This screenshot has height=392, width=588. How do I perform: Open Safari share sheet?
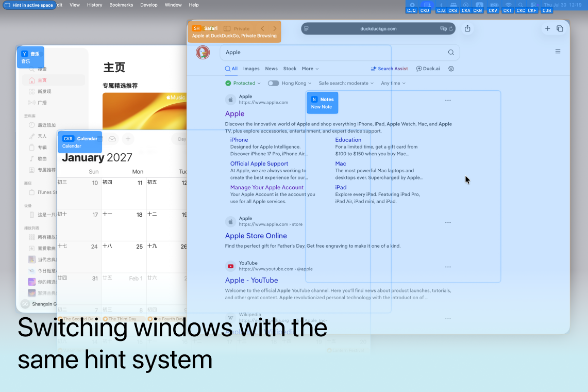[467, 28]
